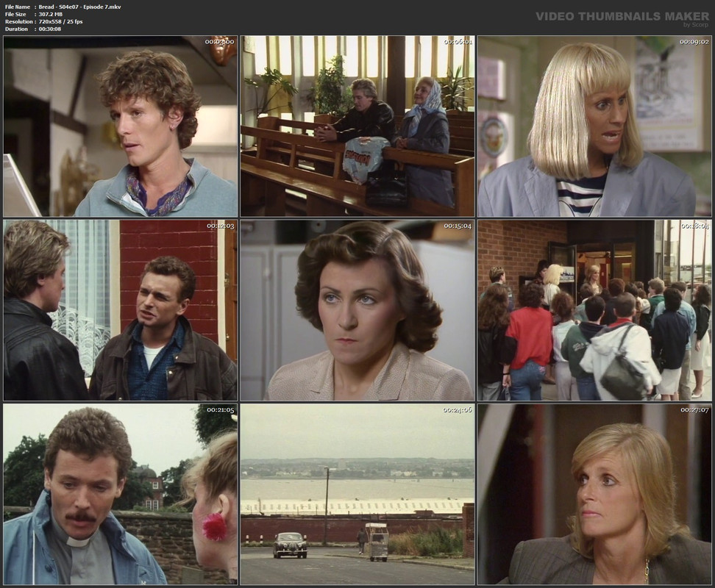715x588 pixels.
Task: Click the 'Duration' label
Action: 16,29
